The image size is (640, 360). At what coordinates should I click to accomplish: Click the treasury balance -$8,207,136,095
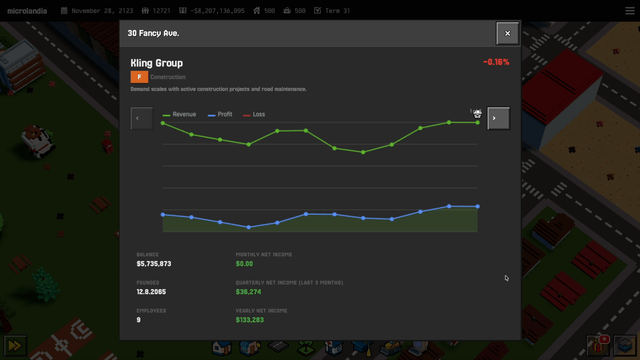(217, 11)
